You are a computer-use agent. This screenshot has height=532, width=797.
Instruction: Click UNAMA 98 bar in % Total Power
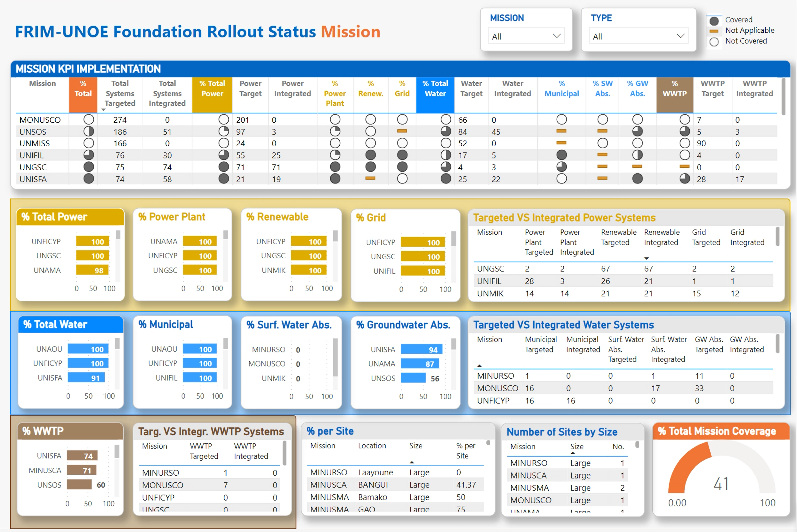click(92, 270)
